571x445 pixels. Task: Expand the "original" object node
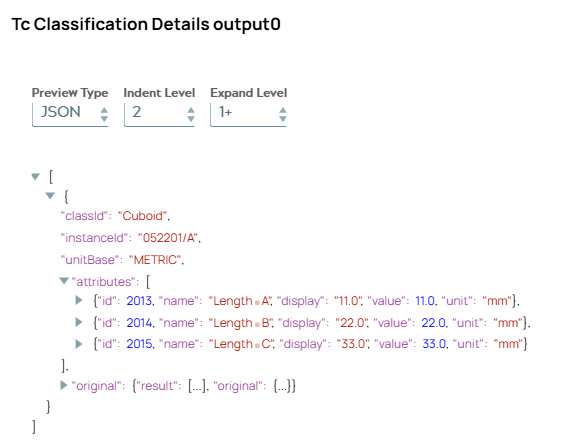pyautogui.click(x=64, y=385)
